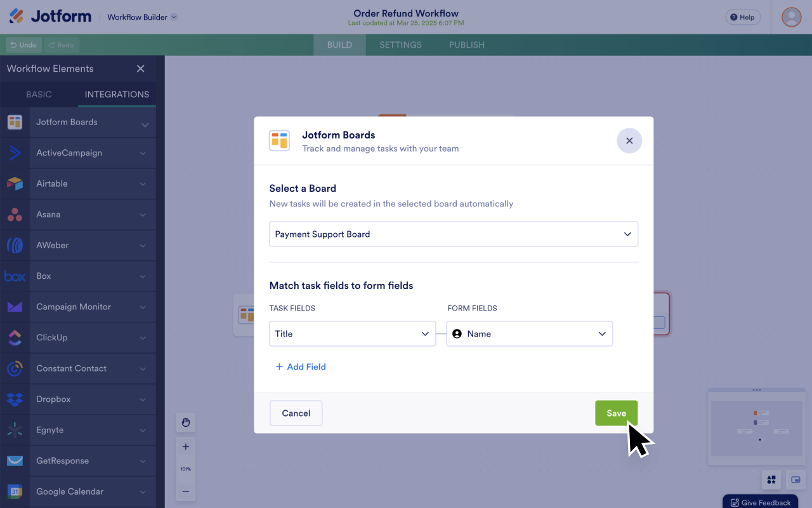Screen dimensions: 812x508
Task: Expand the Airtable integration
Action: point(143,184)
